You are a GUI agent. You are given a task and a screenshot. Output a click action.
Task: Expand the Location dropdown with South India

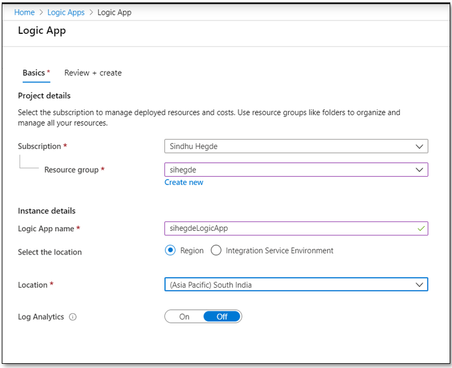pos(296,285)
